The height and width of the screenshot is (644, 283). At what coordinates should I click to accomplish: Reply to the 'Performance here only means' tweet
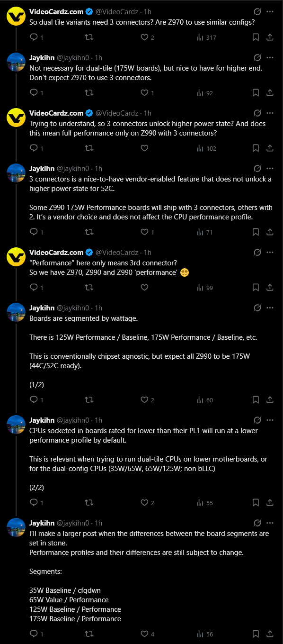(x=34, y=288)
